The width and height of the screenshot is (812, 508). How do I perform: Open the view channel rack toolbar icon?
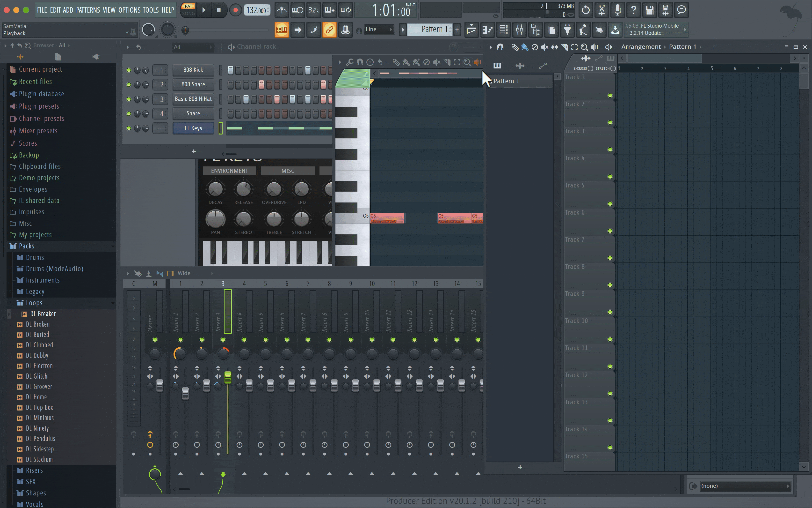tap(504, 30)
